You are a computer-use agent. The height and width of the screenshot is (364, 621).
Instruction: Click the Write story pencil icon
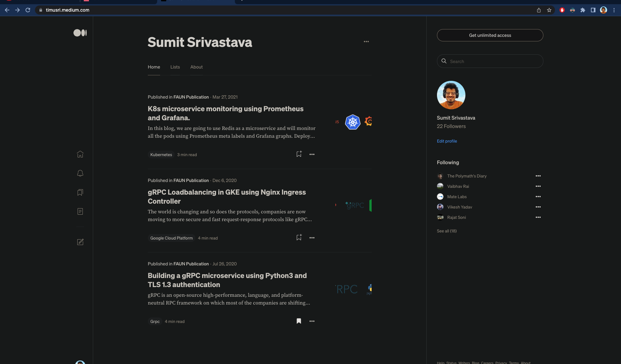point(80,242)
